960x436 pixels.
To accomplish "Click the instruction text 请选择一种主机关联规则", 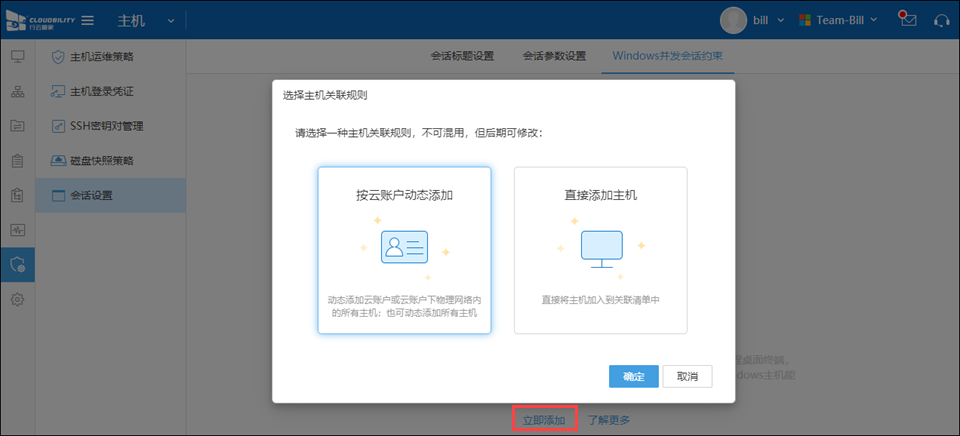I will [419, 133].
